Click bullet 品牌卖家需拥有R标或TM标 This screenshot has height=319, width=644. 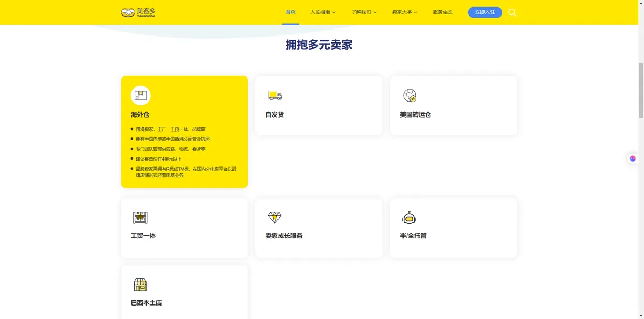coord(186,172)
